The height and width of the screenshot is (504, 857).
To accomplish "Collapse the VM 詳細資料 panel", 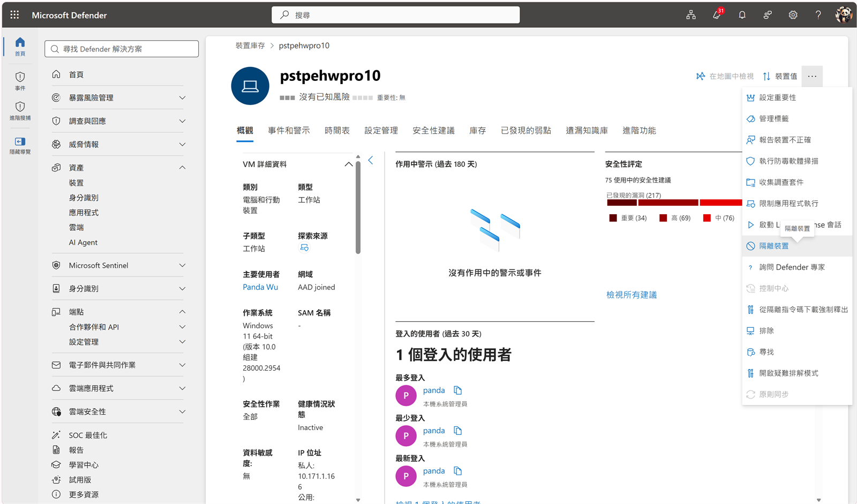I will point(349,164).
